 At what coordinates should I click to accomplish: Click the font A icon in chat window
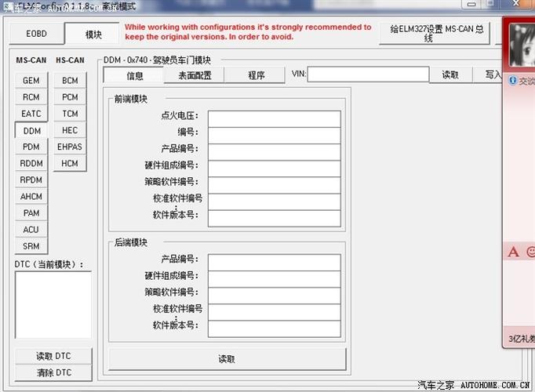click(513, 252)
